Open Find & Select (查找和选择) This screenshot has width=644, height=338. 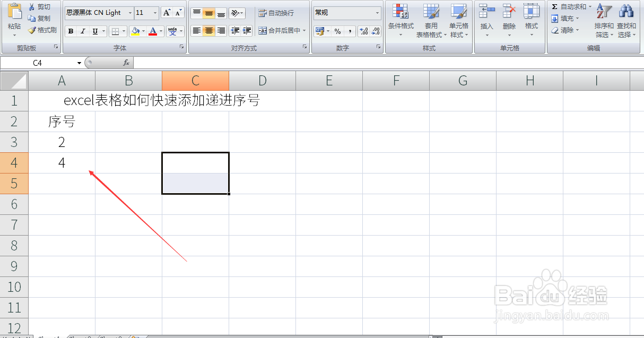[x=626, y=21]
